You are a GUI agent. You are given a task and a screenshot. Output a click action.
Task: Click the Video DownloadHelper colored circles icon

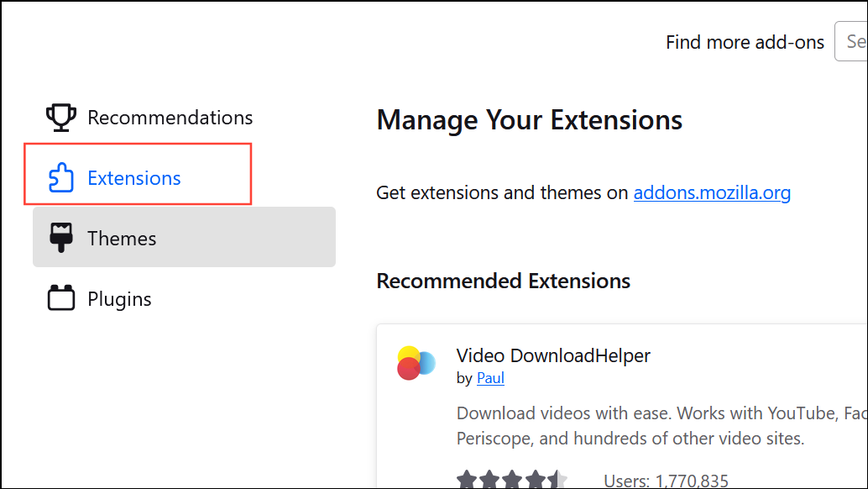click(416, 363)
